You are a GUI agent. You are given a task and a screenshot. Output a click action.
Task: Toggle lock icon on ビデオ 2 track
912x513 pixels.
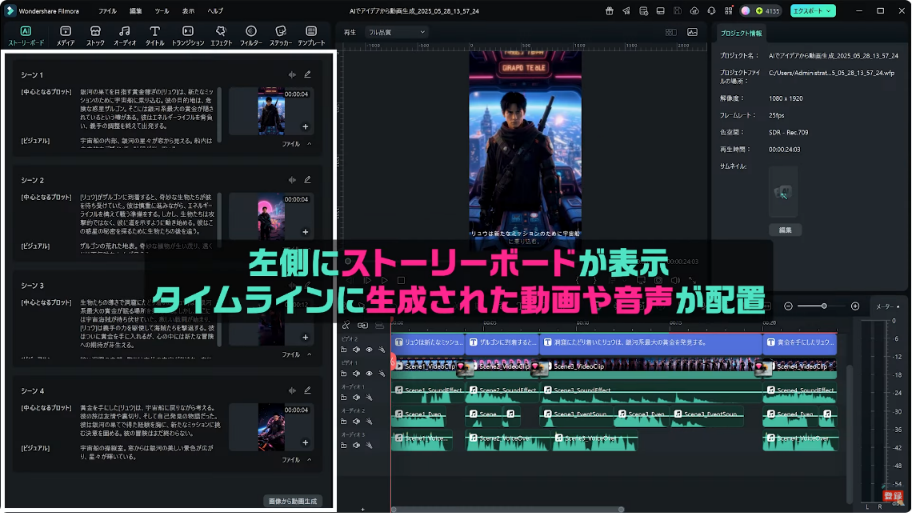coord(344,350)
